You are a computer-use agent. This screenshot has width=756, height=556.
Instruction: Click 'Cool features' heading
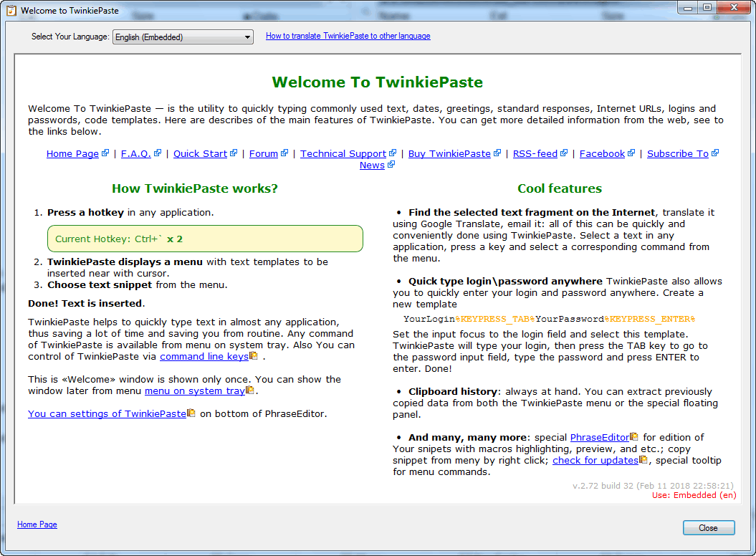(560, 188)
